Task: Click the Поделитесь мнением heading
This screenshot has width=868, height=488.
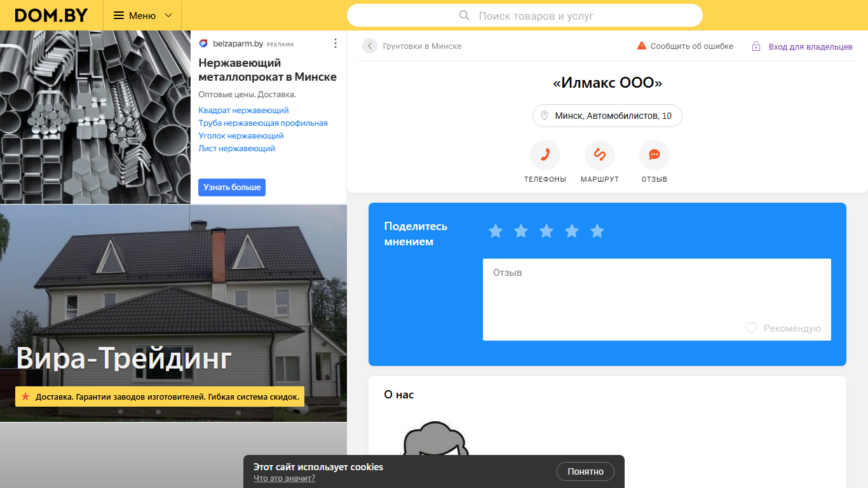Action: pyautogui.click(x=416, y=234)
